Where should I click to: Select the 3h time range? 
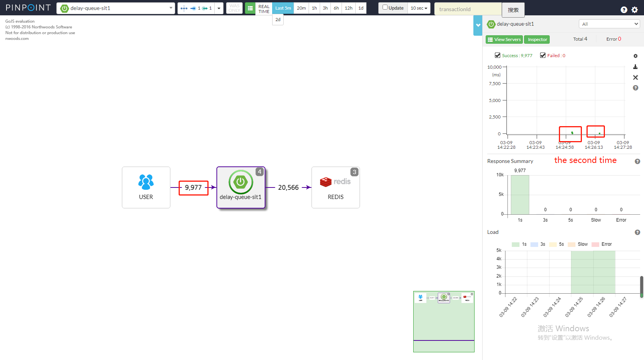click(x=325, y=8)
